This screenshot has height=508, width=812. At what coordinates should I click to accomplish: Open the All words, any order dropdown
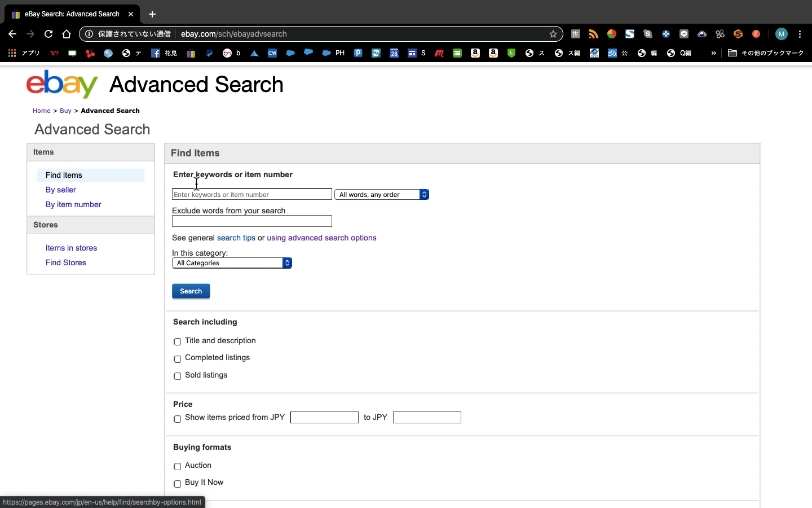click(x=382, y=195)
